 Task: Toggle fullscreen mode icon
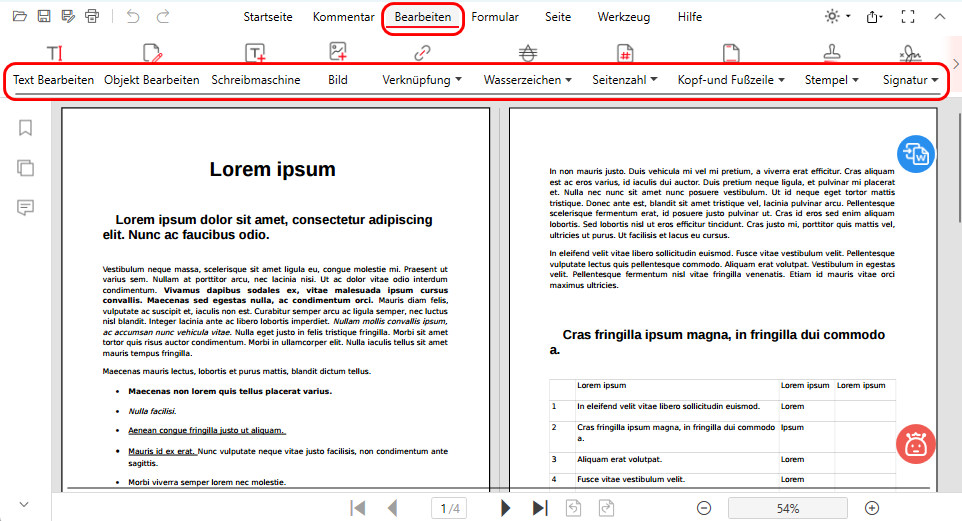click(908, 17)
